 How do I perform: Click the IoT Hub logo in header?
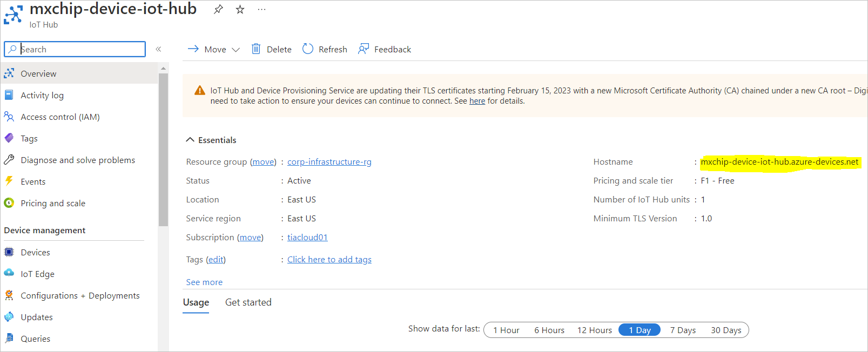(x=14, y=15)
